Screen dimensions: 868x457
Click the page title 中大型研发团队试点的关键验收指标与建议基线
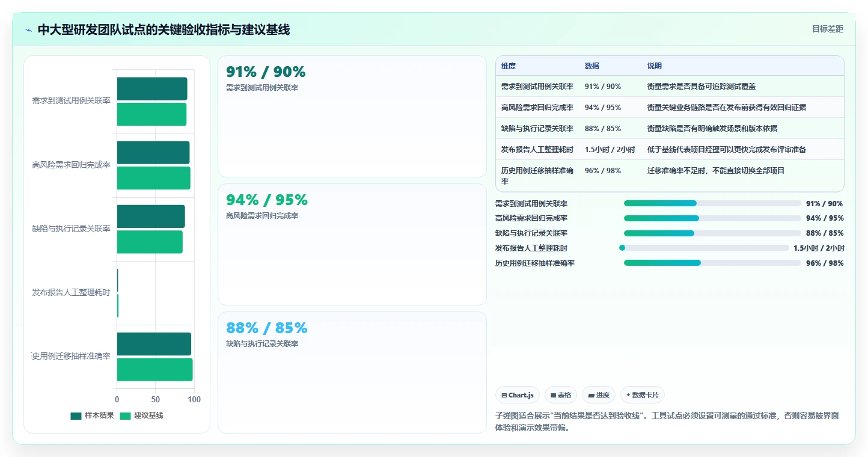click(x=164, y=30)
